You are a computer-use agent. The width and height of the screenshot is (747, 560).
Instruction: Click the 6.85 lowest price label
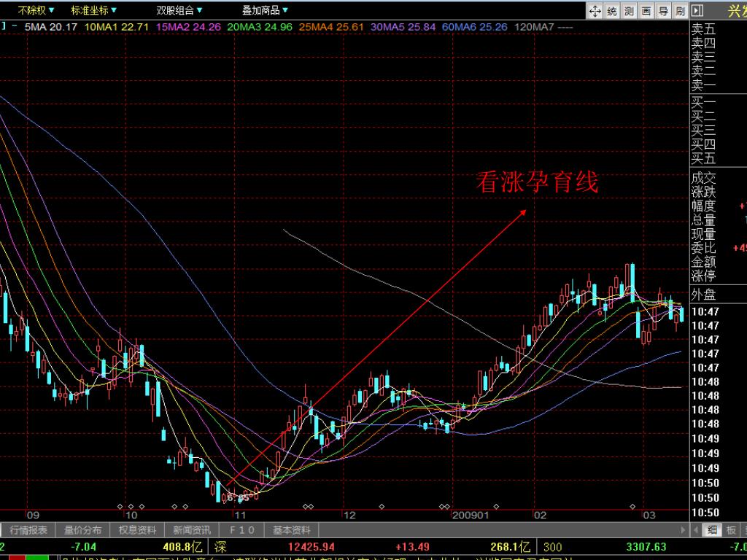pos(238,497)
